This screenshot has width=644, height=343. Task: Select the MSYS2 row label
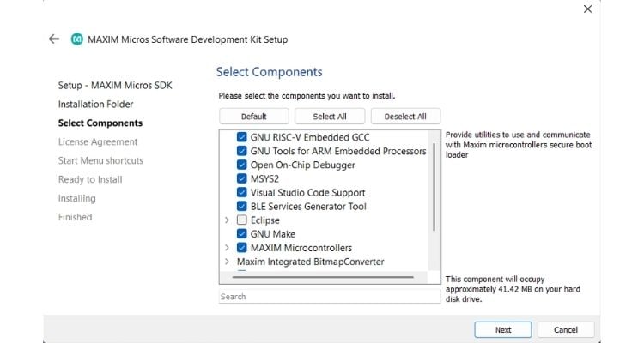tap(264, 179)
